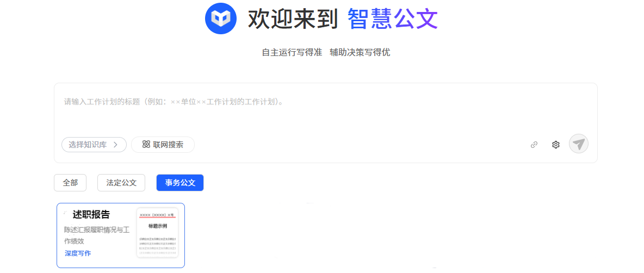Switch to the 法定公文 tab
Viewport: 644px width, 273px height.
pyautogui.click(x=121, y=183)
